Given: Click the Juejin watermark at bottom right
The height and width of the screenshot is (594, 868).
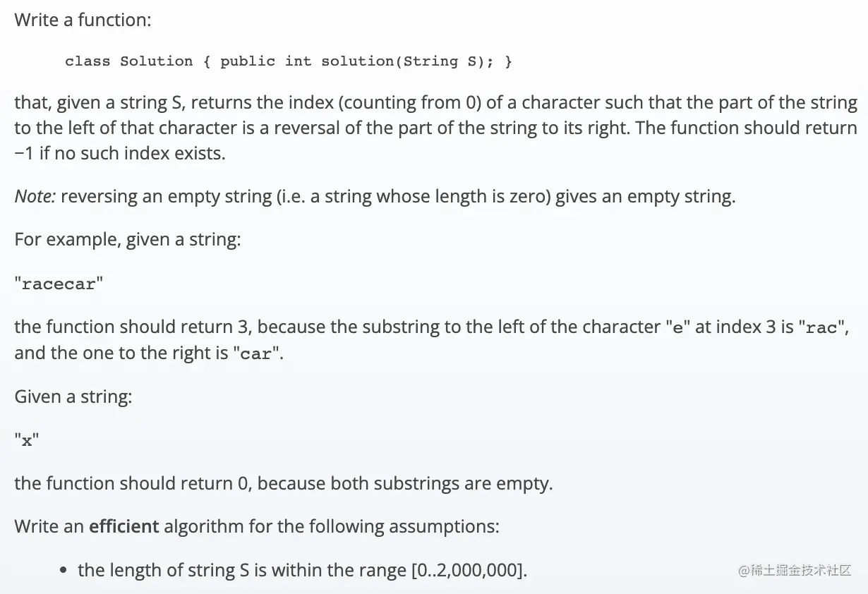Looking at the screenshot, I should (795, 570).
